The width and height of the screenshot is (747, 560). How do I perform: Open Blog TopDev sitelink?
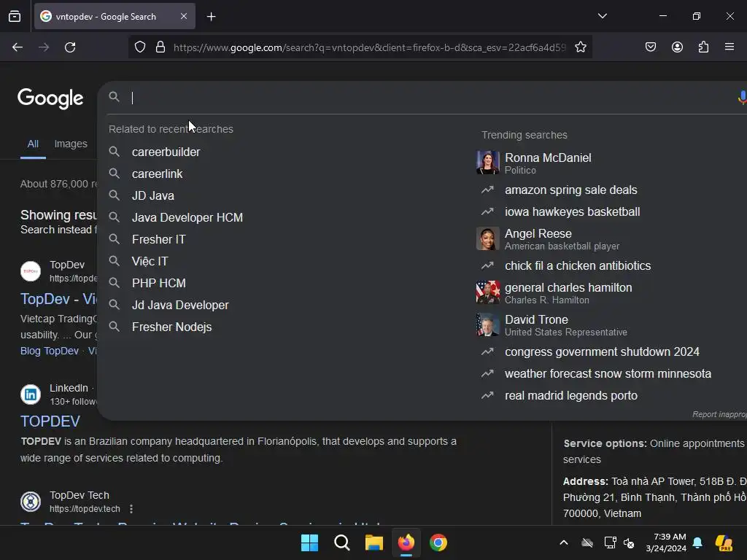(x=50, y=351)
